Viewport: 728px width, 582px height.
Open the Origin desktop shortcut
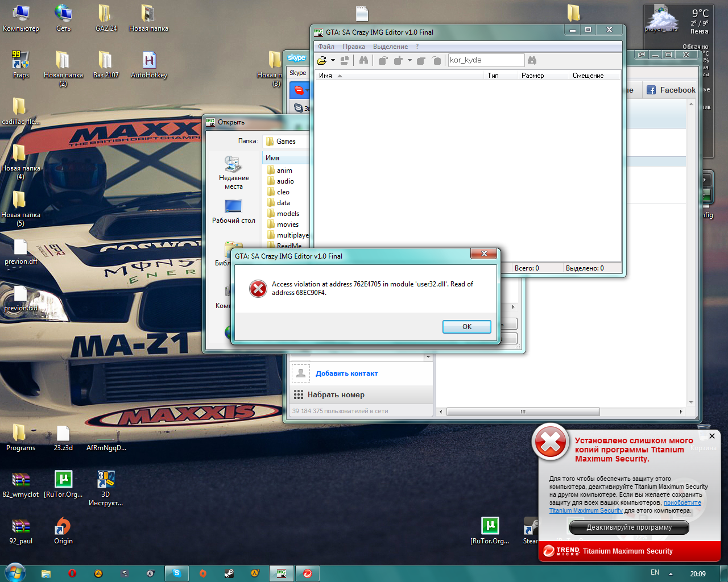(x=63, y=531)
